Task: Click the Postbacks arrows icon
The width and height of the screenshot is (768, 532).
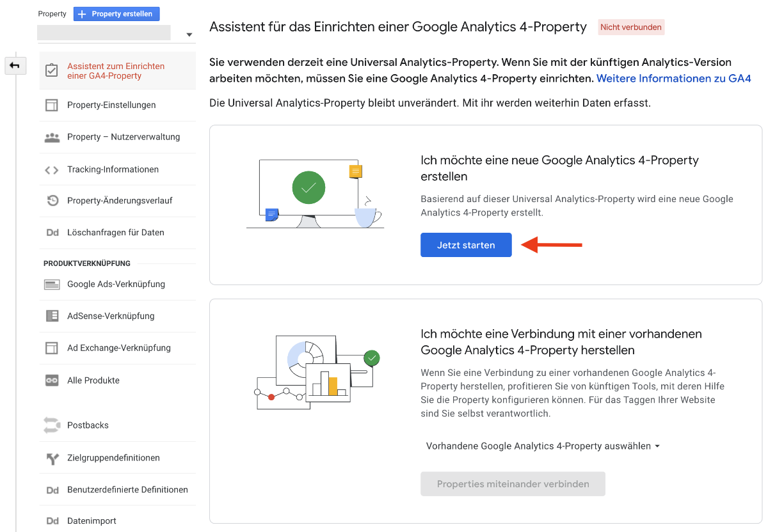Action: [52, 425]
